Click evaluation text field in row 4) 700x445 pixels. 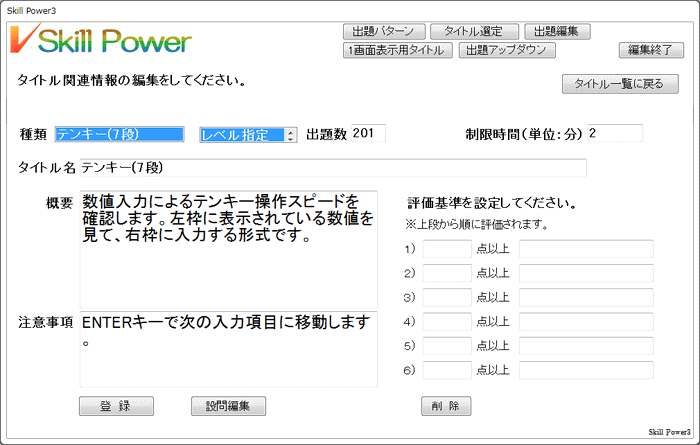[586, 321]
